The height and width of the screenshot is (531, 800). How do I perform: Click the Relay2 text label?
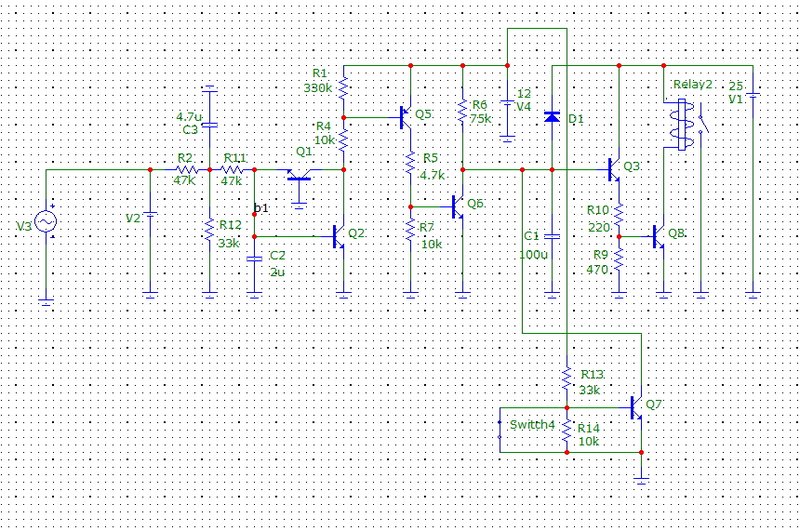[692, 85]
